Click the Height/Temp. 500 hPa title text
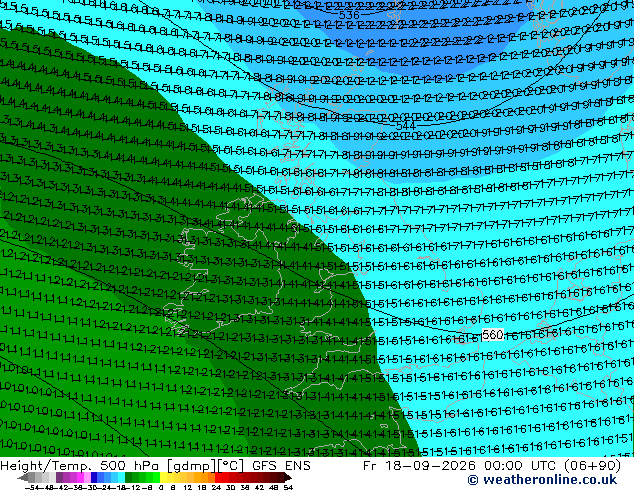 pyautogui.click(x=81, y=466)
